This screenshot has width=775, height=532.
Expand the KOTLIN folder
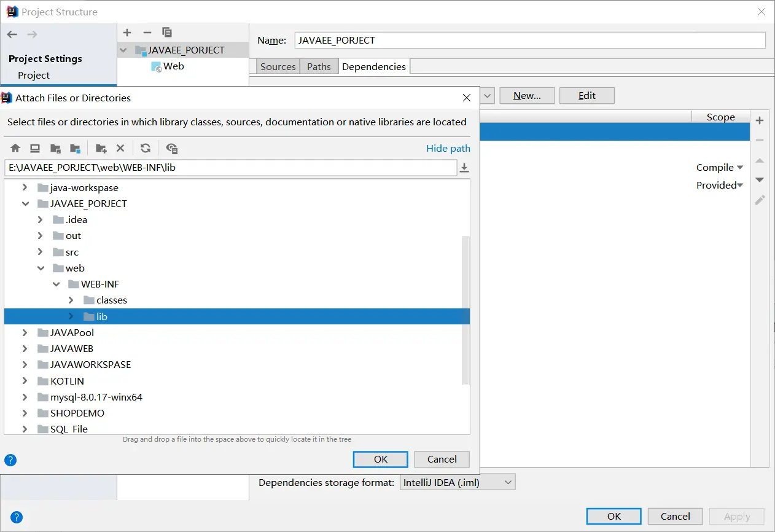pyautogui.click(x=25, y=381)
